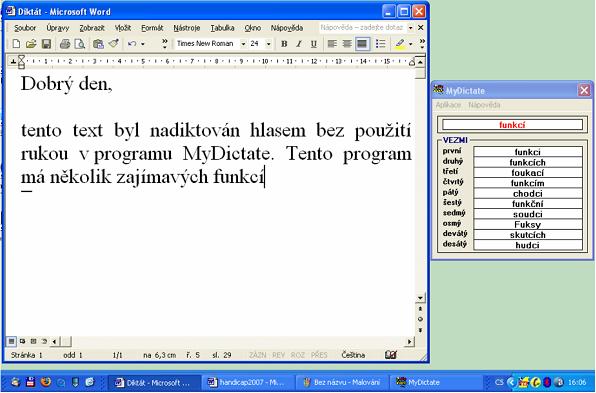Create a new blank document
This screenshot has height=393, width=596.
tap(16, 44)
